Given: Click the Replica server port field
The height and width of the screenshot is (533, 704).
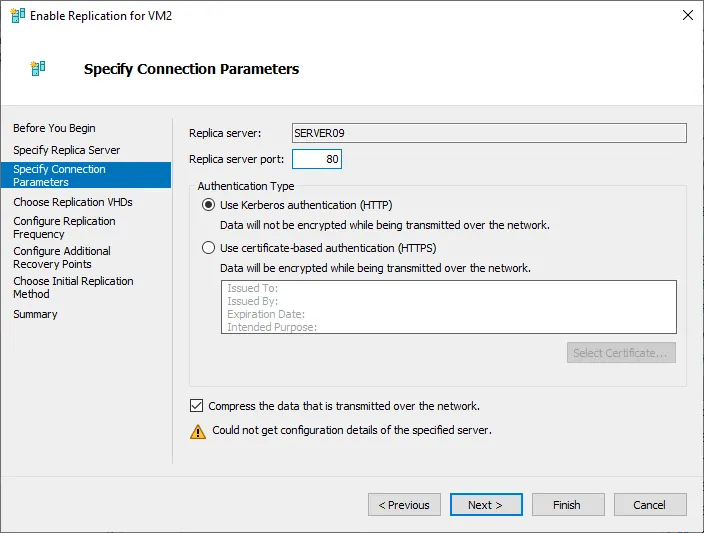Looking at the screenshot, I should [317, 159].
